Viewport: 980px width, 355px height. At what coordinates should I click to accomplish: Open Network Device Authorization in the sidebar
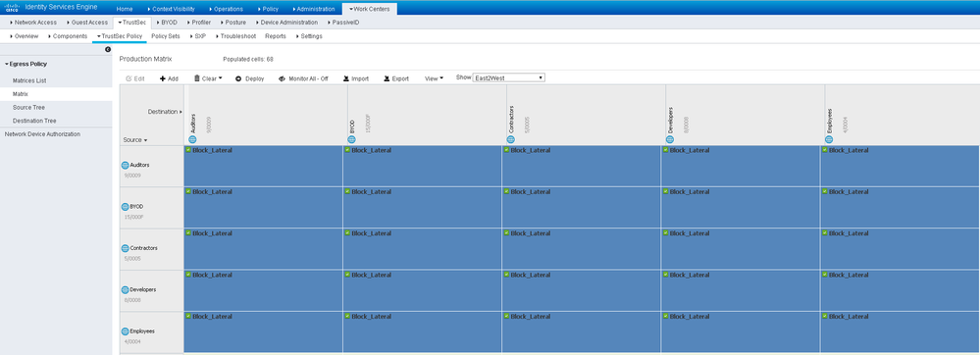point(42,133)
